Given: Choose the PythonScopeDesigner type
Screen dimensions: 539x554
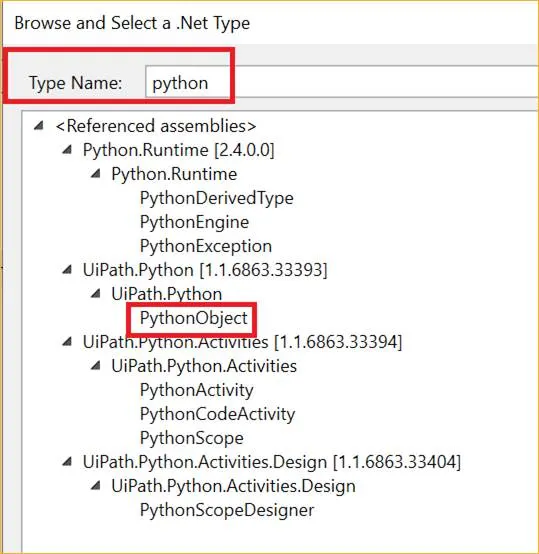Looking at the screenshot, I should tap(227, 510).
